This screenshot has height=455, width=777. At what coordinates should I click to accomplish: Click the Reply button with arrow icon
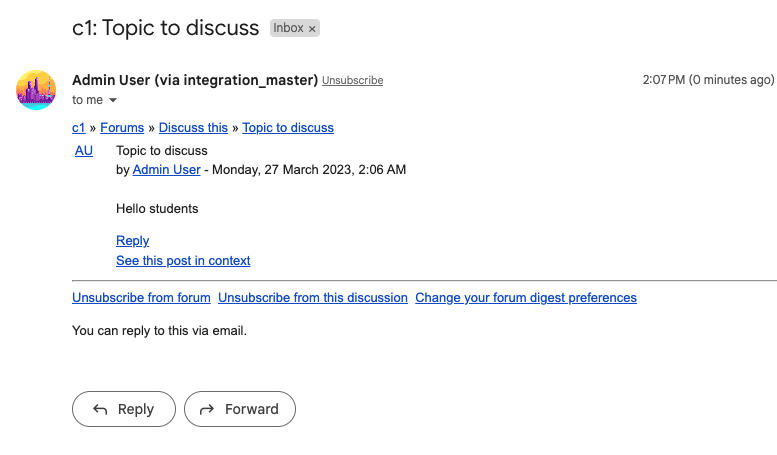pyautogui.click(x=124, y=409)
